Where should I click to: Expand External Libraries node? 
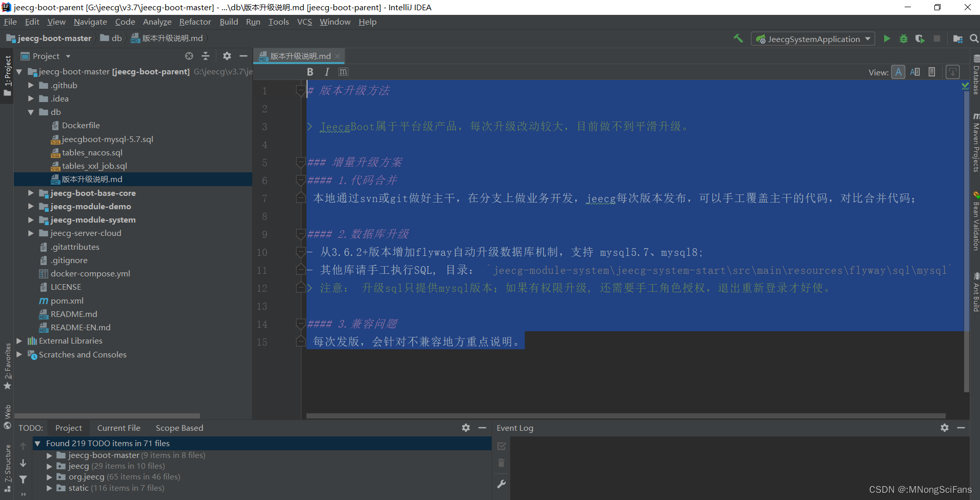coord(19,341)
